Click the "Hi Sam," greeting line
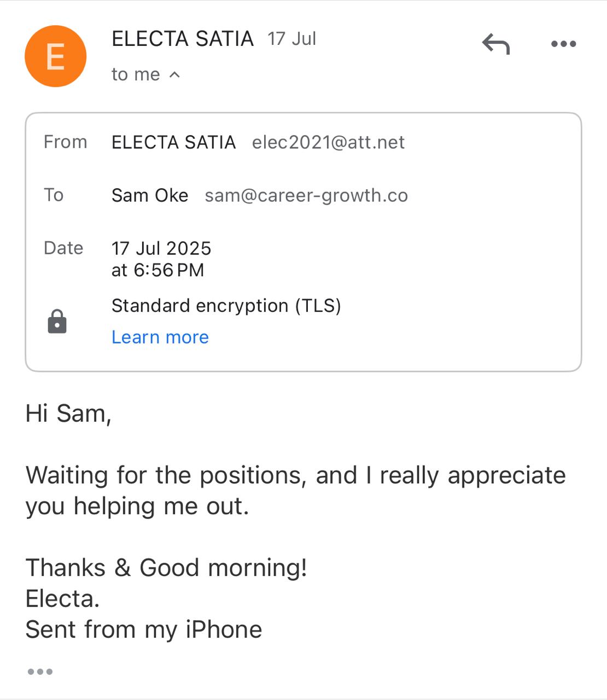The height and width of the screenshot is (700, 607). click(68, 413)
